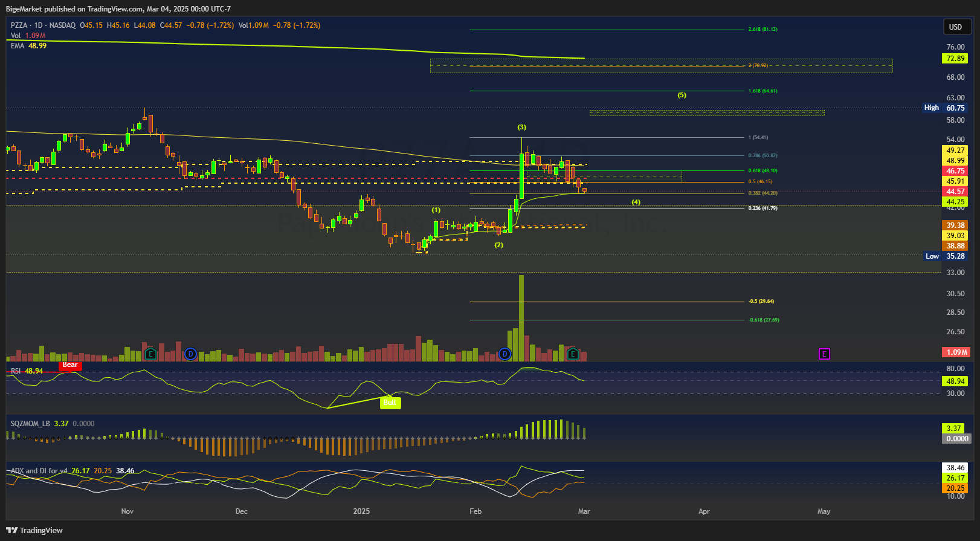Viewport: 980px width, 541px height.
Task: Click the dividend D marker before December
Action: click(x=190, y=354)
